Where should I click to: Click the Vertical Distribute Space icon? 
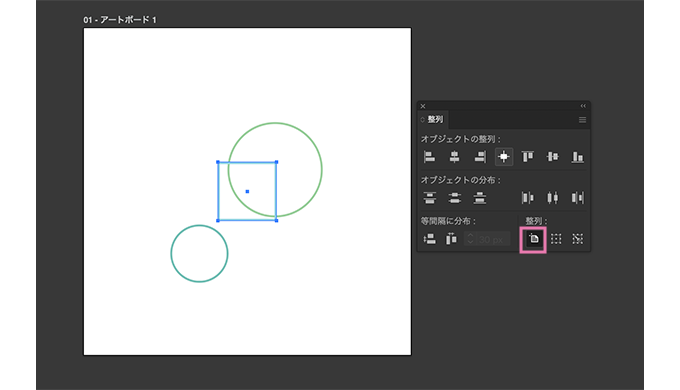[429, 239]
